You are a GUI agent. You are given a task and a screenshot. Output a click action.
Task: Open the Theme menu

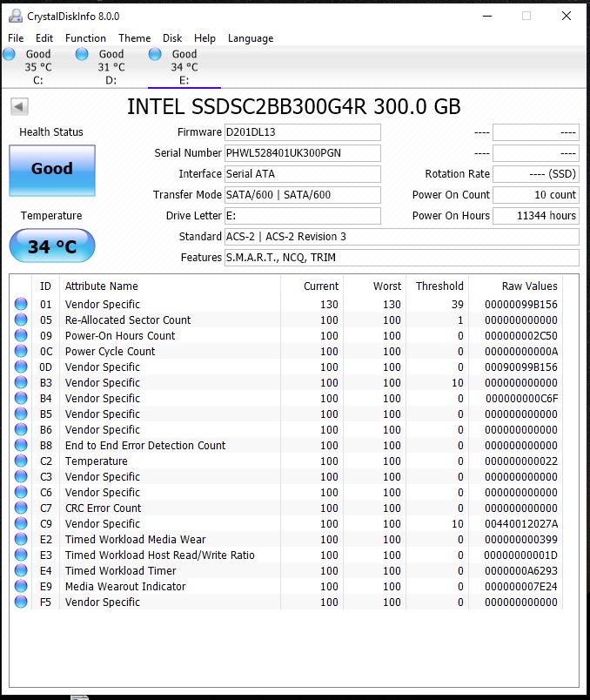coord(134,38)
